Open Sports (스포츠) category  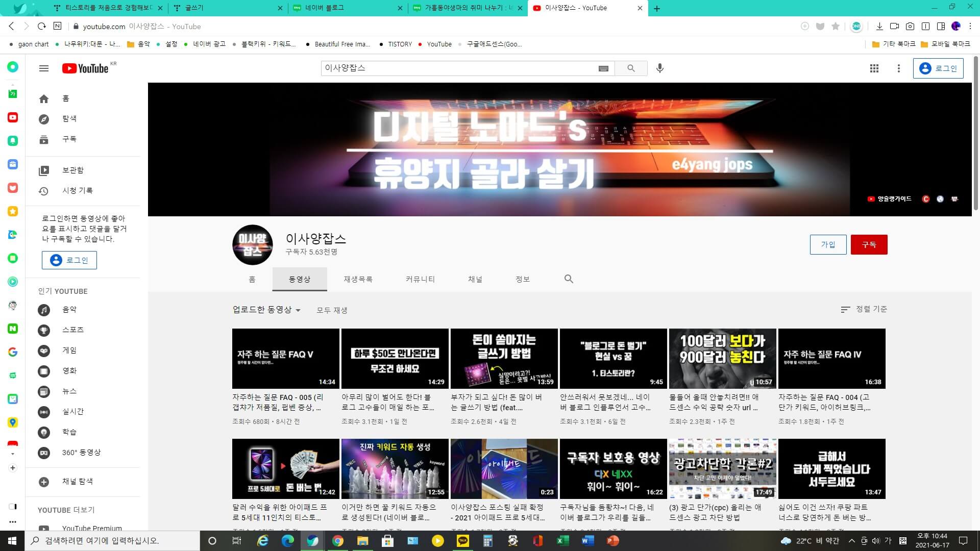(x=83, y=330)
